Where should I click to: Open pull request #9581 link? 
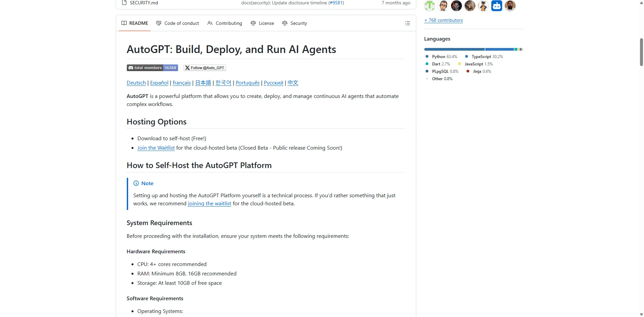tap(336, 3)
